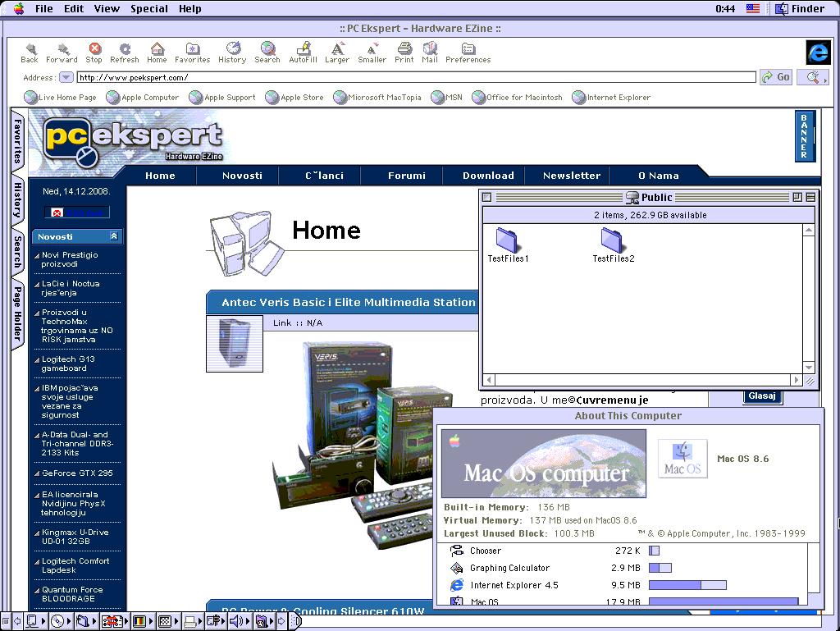Switch to the Forumi navigation tab
The image size is (840, 631).
(x=407, y=176)
